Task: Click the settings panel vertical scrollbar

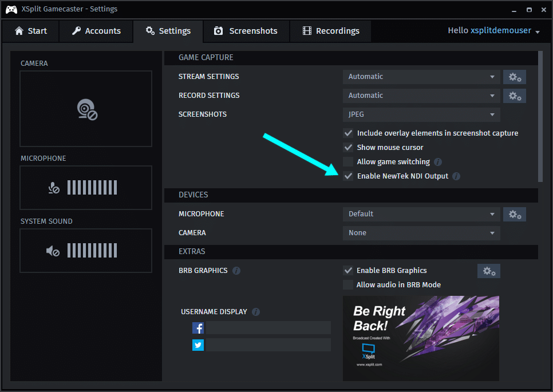Action: (x=540, y=116)
